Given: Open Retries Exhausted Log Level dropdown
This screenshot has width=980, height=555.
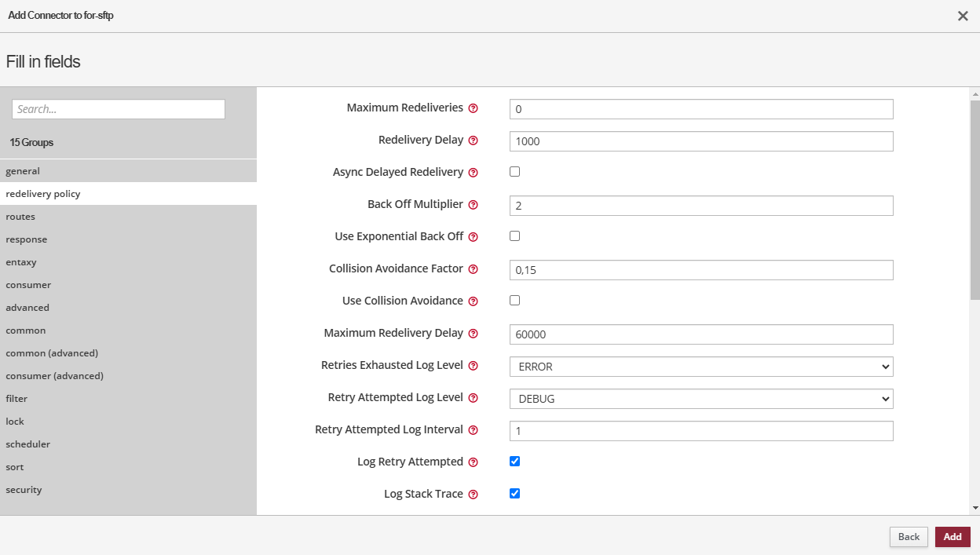Looking at the screenshot, I should pyautogui.click(x=700, y=367).
